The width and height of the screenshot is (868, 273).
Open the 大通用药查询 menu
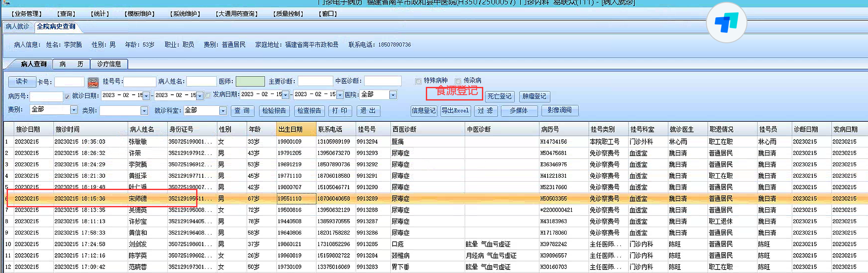236,14
